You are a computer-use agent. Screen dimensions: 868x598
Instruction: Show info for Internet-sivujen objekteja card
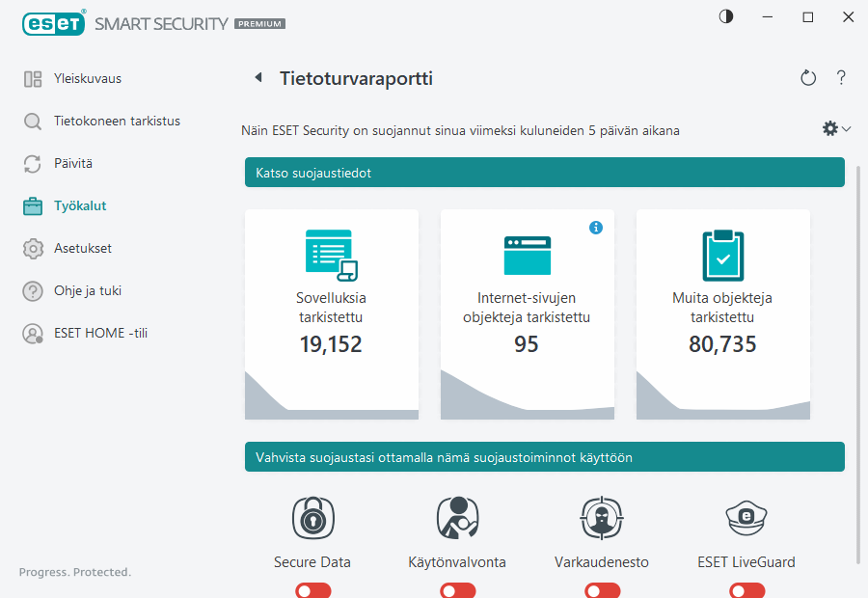[x=596, y=228]
